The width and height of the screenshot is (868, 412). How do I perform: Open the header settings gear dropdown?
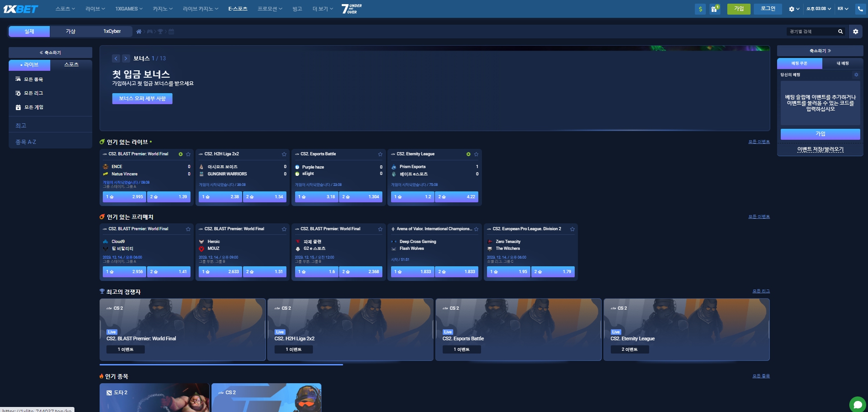point(794,9)
